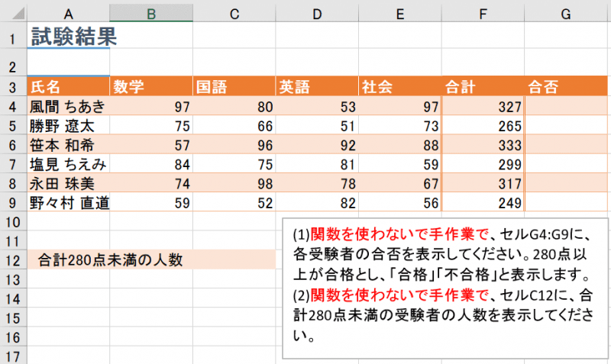Select column A header
Image resolution: width=611 pixels, height=364 pixels.
[69, 14]
